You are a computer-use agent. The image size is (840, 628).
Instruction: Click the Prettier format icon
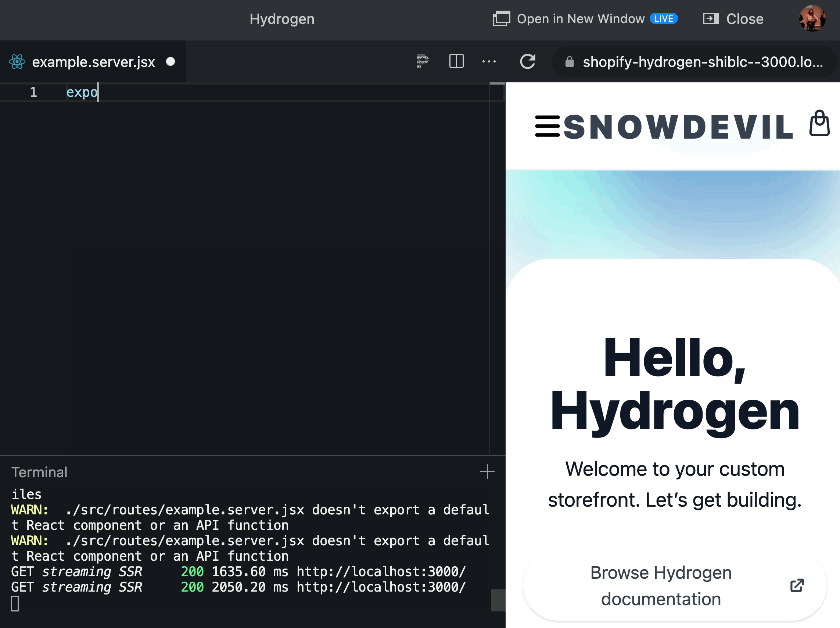pyautogui.click(x=422, y=61)
